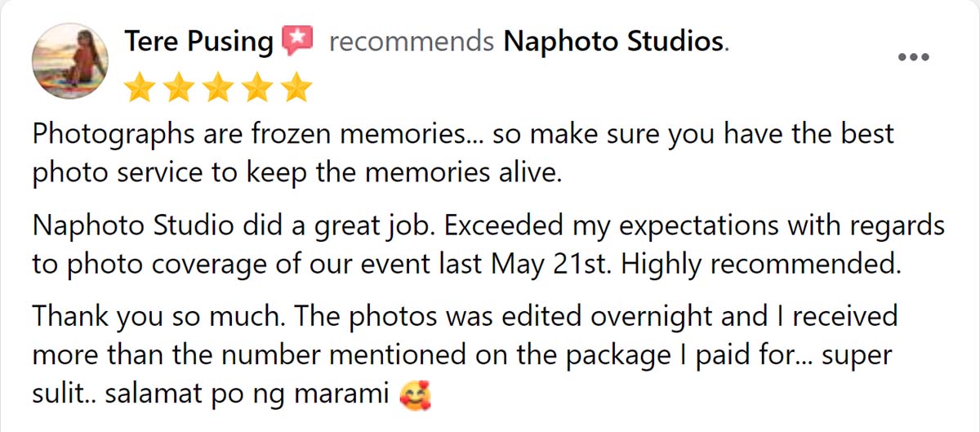Open Tere Pusing's profile name link
This screenshot has width=980, height=432.
[x=198, y=41]
